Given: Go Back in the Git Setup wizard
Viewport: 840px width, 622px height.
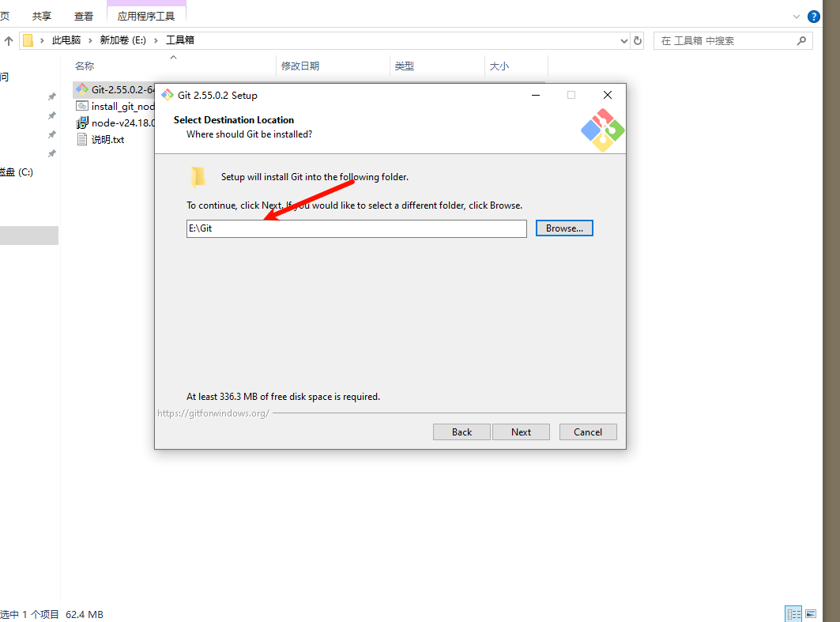Looking at the screenshot, I should 461,432.
